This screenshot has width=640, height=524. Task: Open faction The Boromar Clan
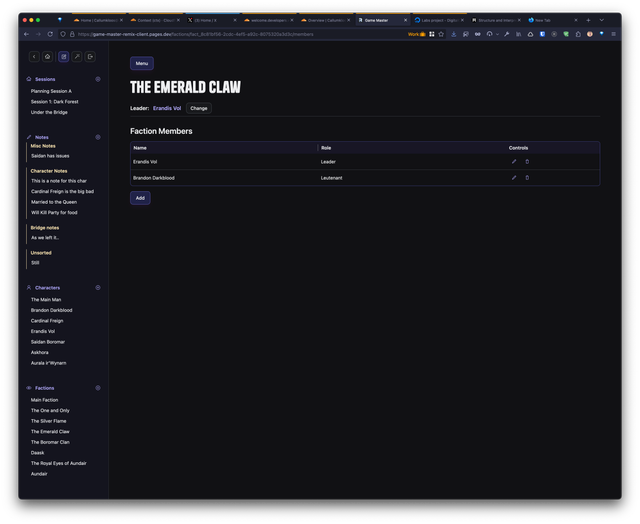[x=50, y=442]
